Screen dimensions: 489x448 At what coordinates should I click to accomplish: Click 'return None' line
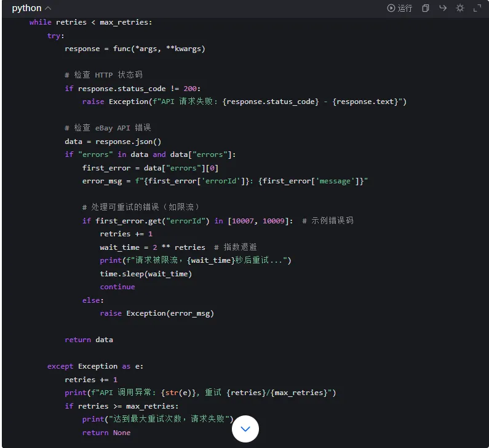106,433
